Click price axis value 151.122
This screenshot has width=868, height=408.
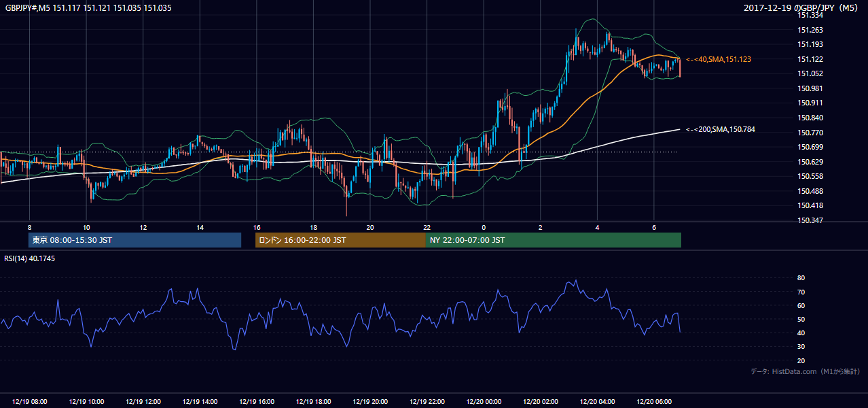tap(810, 59)
